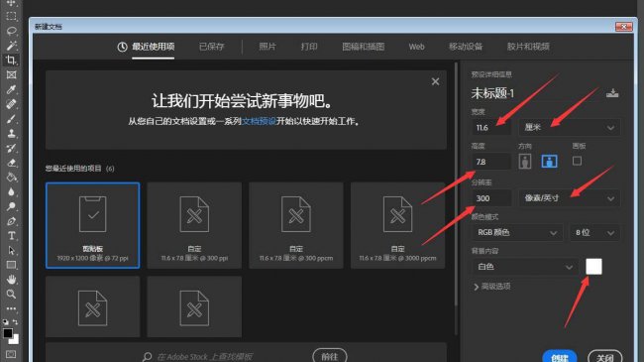Click the 创建 create button
This screenshot has width=644, height=362.
pyautogui.click(x=560, y=356)
